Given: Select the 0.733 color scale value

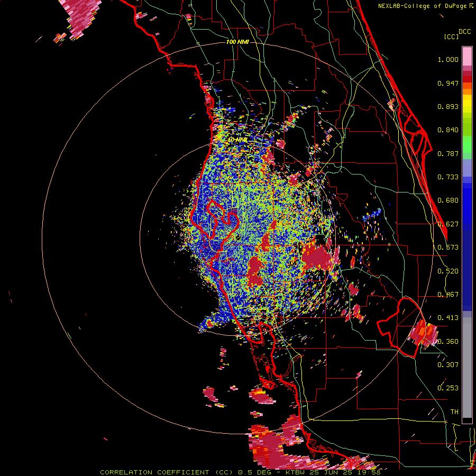Looking at the screenshot, I should pyautogui.click(x=448, y=177).
